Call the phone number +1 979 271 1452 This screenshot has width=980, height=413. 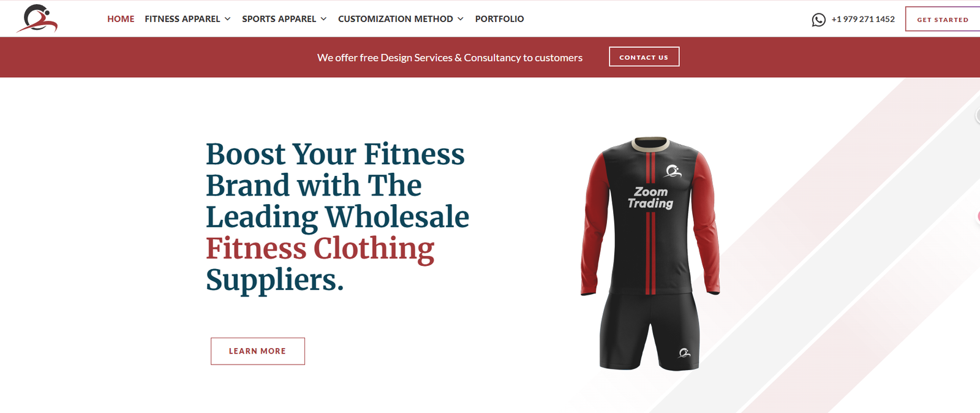863,19
